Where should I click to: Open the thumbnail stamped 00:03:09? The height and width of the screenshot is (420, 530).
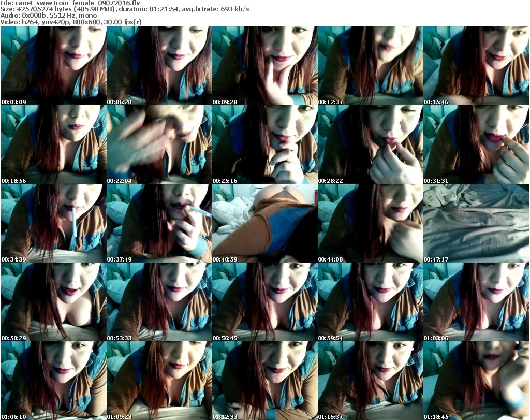click(x=54, y=66)
